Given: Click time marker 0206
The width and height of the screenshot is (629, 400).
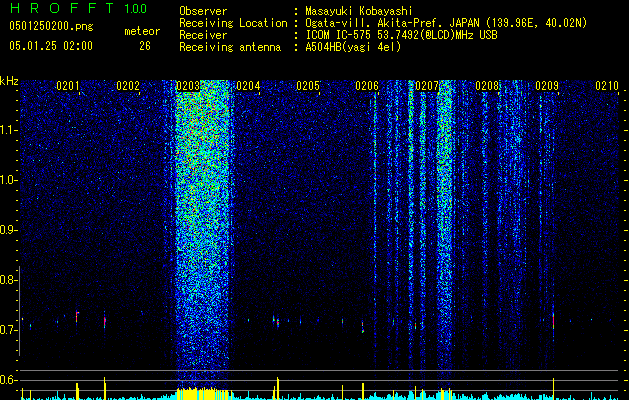Looking at the screenshot, I should click(367, 86).
